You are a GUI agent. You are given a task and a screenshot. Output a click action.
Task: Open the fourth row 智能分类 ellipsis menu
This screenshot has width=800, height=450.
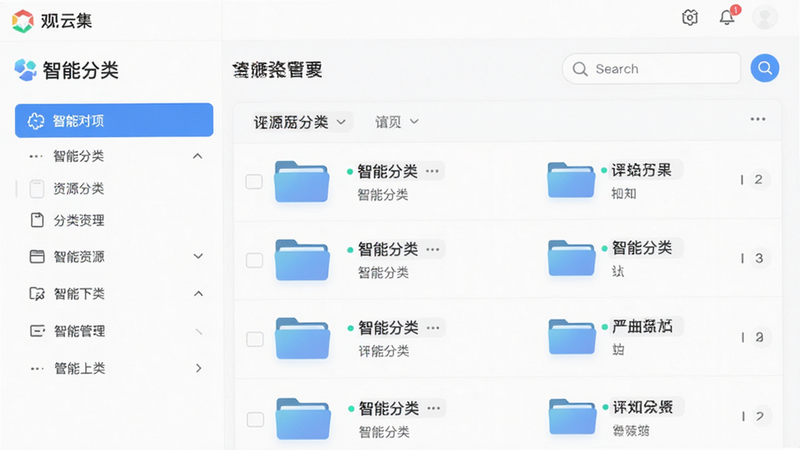pyautogui.click(x=434, y=408)
